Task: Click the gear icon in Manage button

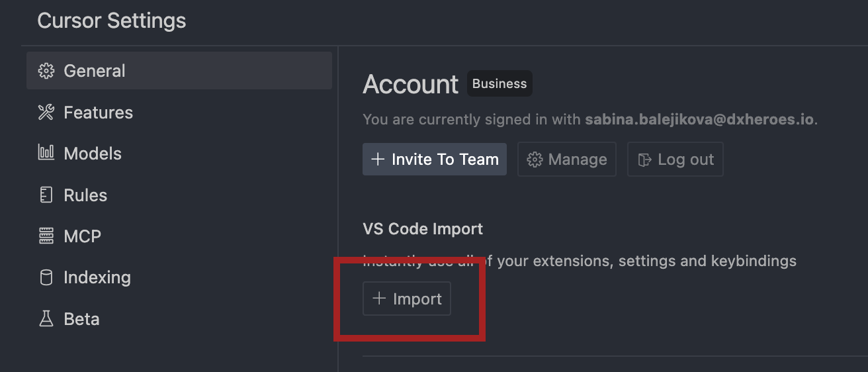Action: [x=535, y=160]
